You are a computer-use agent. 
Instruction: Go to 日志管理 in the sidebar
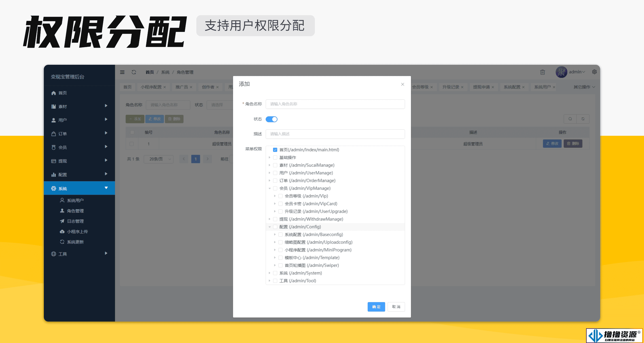point(79,221)
